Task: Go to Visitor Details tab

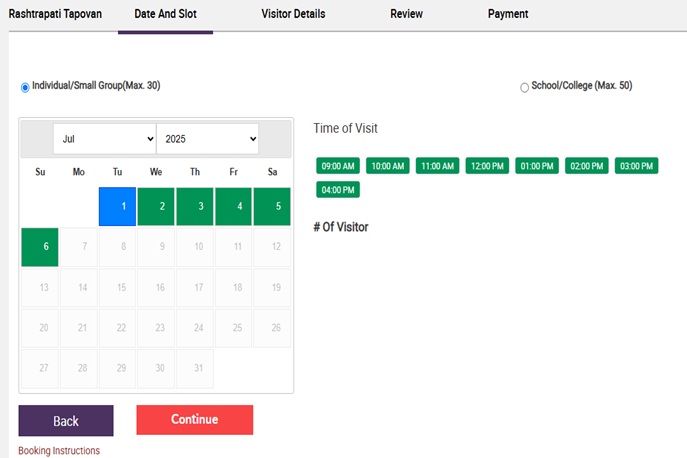Action: click(293, 14)
